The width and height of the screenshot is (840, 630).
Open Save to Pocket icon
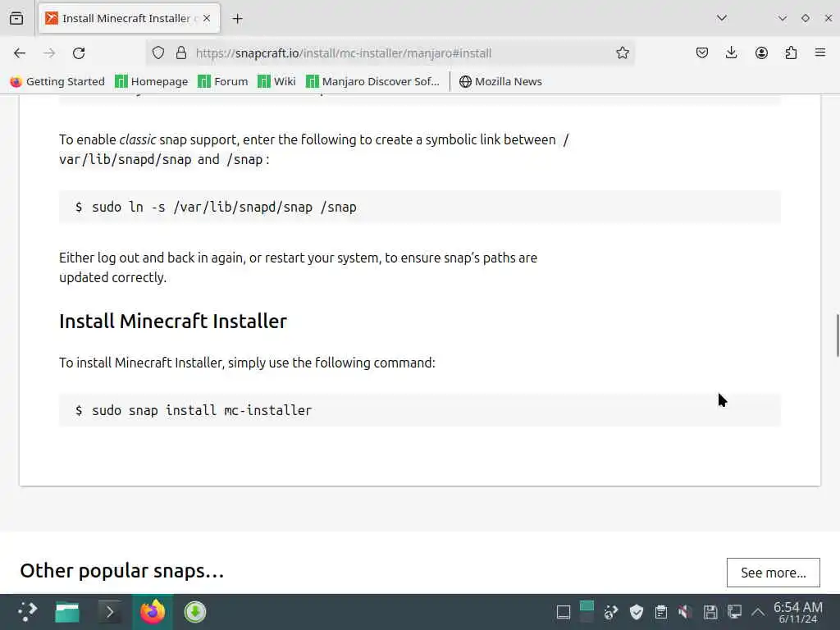[702, 52]
